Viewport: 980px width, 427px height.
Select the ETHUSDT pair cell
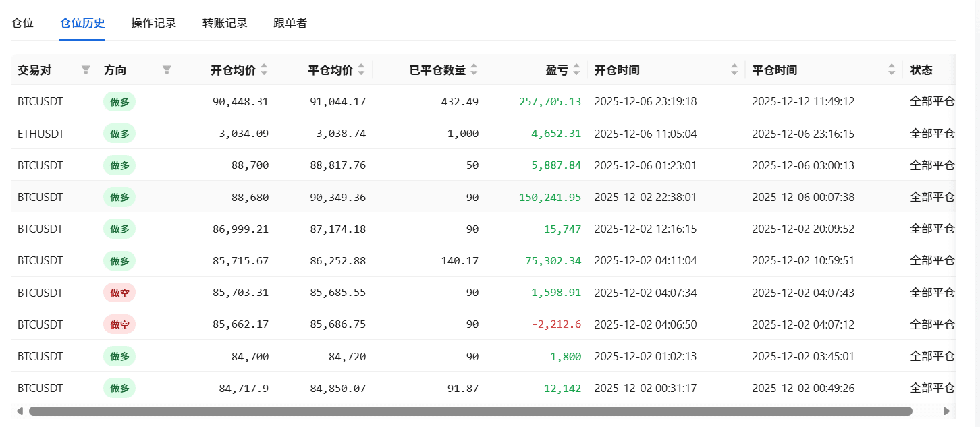coord(40,134)
